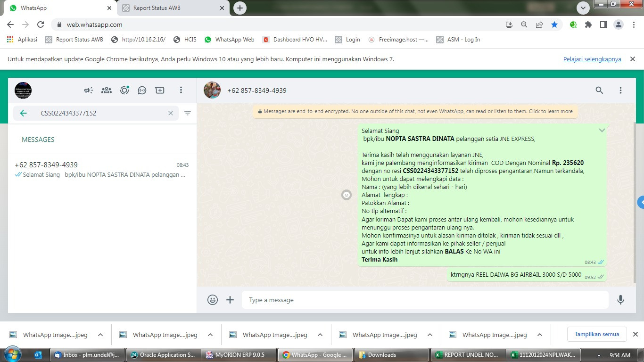This screenshot has height=362, width=644.
Task: Switch to the Report Status AWB tab
Action: 173,8
